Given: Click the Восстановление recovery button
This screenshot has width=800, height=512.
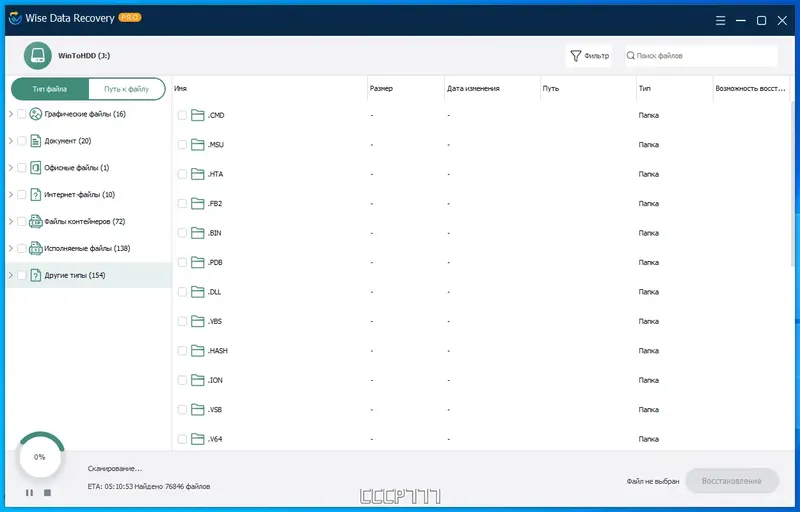Looking at the screenshot, I should (732, 481).
